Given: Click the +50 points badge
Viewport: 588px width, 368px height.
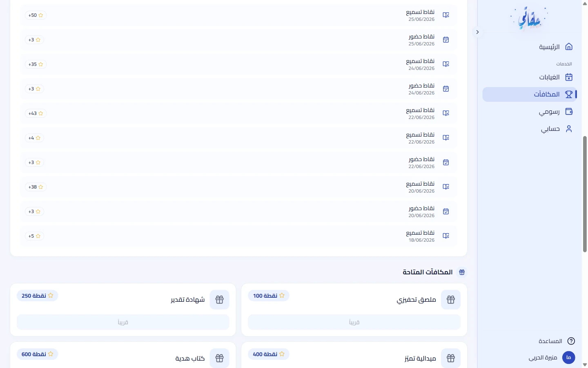Looking at the screenshot, I should (36, 15).
